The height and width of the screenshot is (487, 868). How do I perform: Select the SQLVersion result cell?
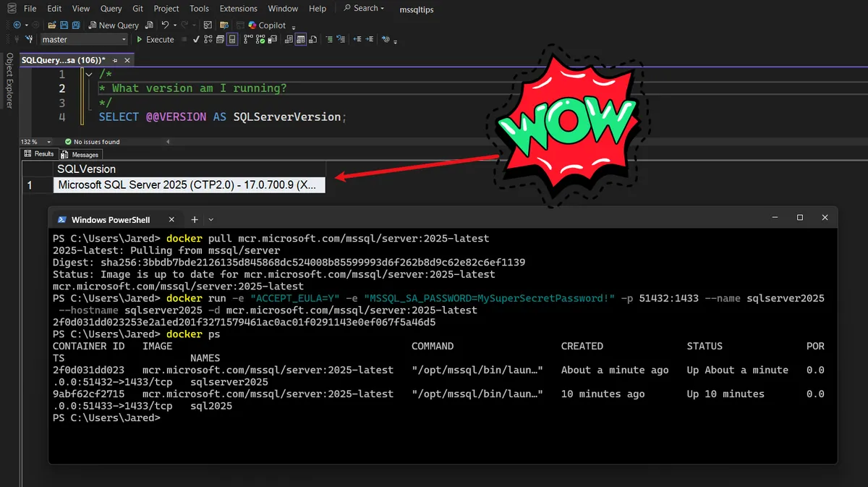188,185
